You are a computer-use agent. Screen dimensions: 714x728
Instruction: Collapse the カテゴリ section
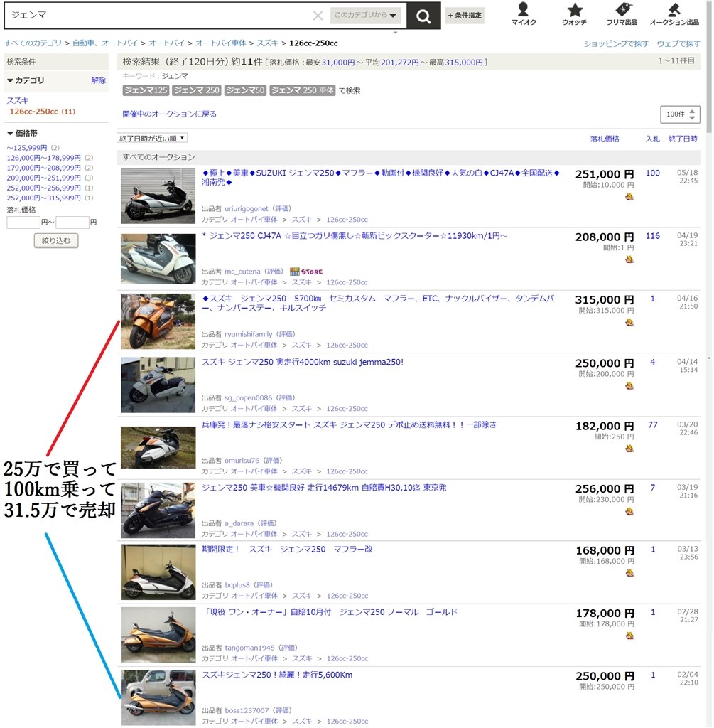pos(26,80)
